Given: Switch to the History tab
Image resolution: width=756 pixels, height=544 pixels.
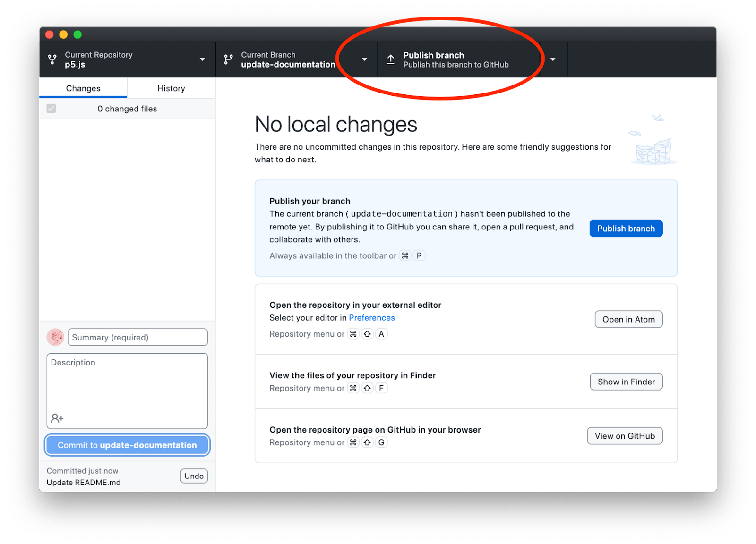Looking at the screenshot, I should coord(171,88).
